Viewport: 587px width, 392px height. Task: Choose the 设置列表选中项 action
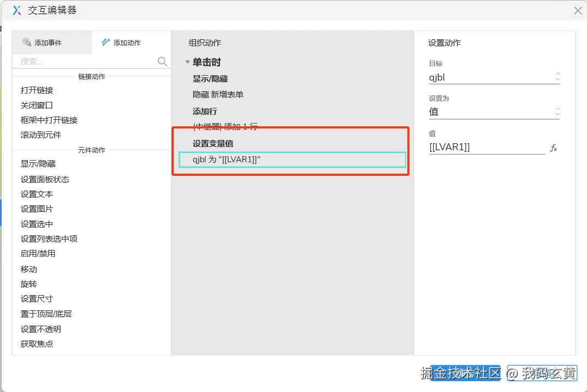pos(49,239)
